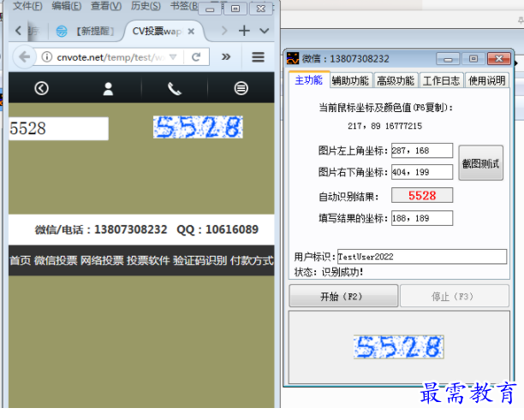The width and height of the screenshot is (524, 420).
Task: Click the 截图测试 button
Action: coord(480,163)
